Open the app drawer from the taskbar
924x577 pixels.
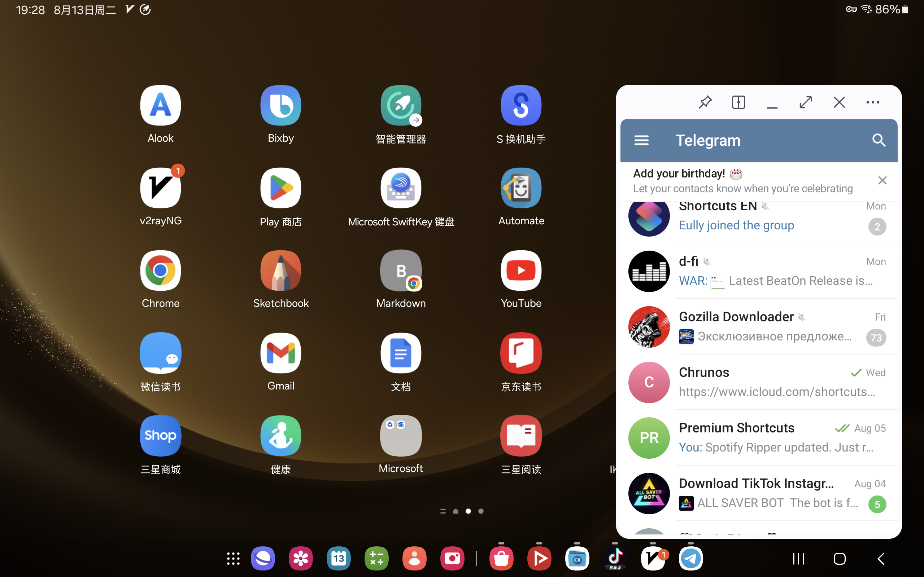click(233, 558)
